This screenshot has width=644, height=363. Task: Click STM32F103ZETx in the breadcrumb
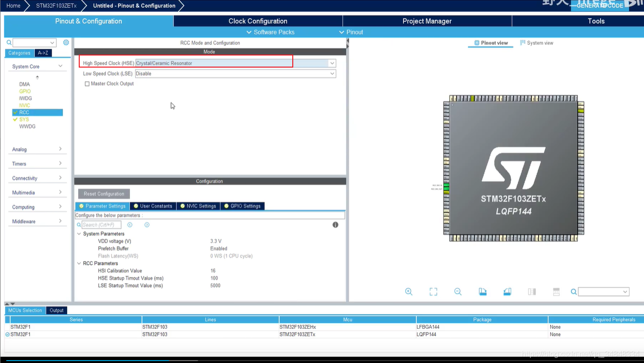tap(56, 6)
